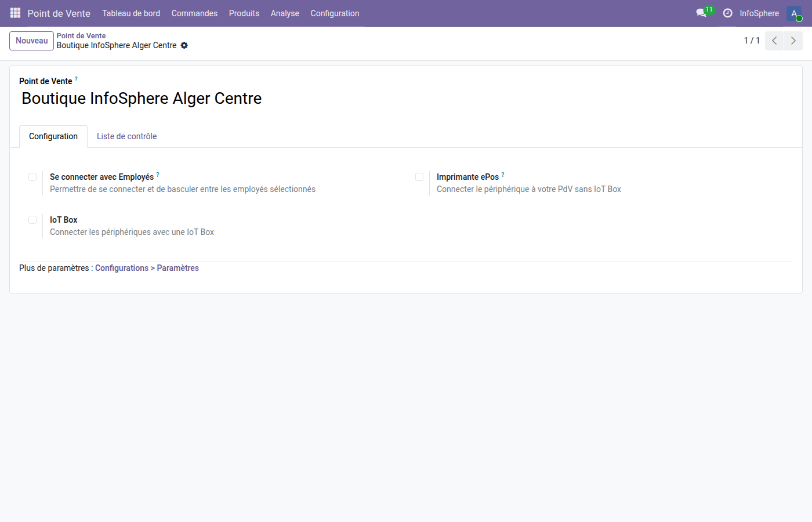Click the Boutique InfoSphere Alger Centre title field

(x=141, y=98)
